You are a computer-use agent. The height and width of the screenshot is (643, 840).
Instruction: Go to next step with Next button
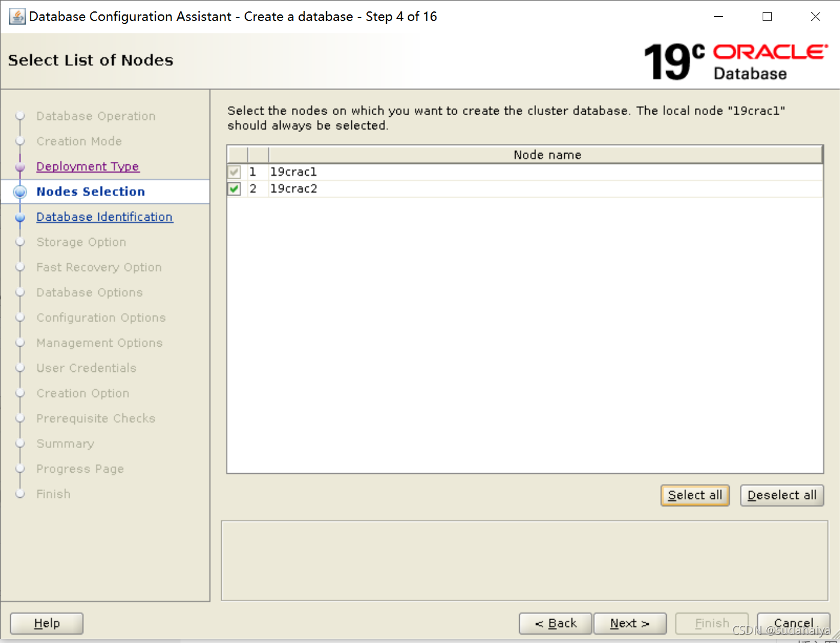pyautogui.click(x=630, y=624)
